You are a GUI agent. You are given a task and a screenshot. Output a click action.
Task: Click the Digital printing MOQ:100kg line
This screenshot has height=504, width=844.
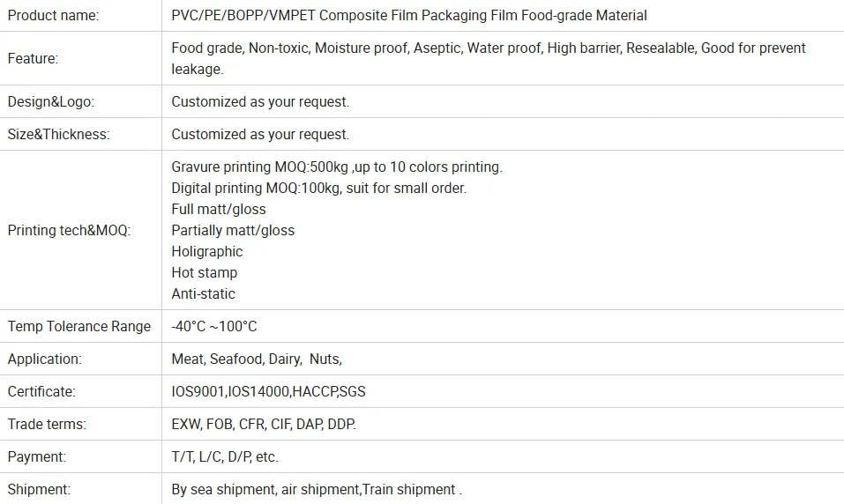(x=319, y=188)
